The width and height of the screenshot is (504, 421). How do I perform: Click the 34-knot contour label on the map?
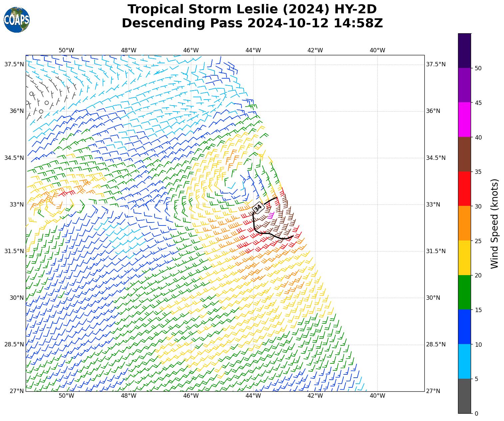pyautogui.click(x=258, y=208)
